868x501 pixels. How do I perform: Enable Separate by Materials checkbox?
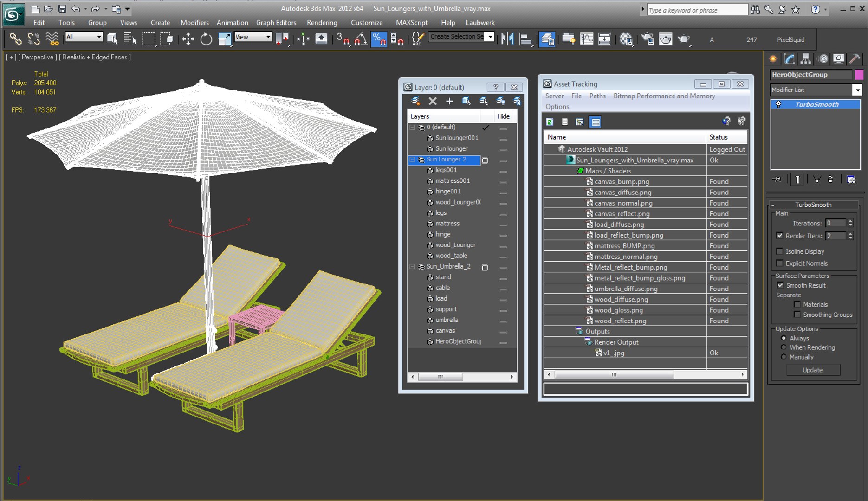pyautogui.click(x=797, y=304)
